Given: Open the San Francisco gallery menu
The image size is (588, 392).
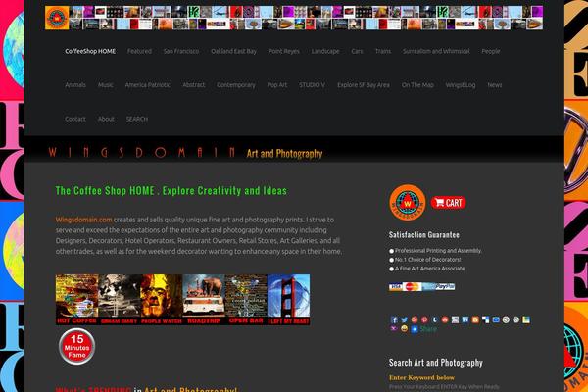Looking at the screenshot, I should click(181, 51).
